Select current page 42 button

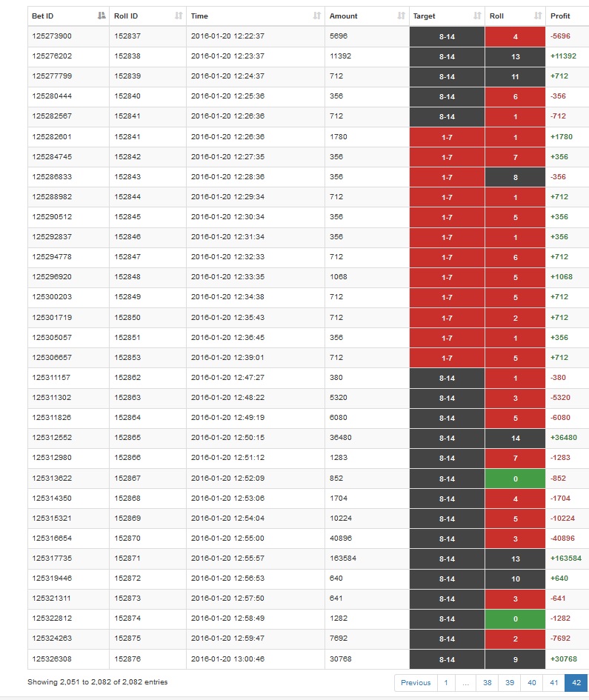(576, 682)
